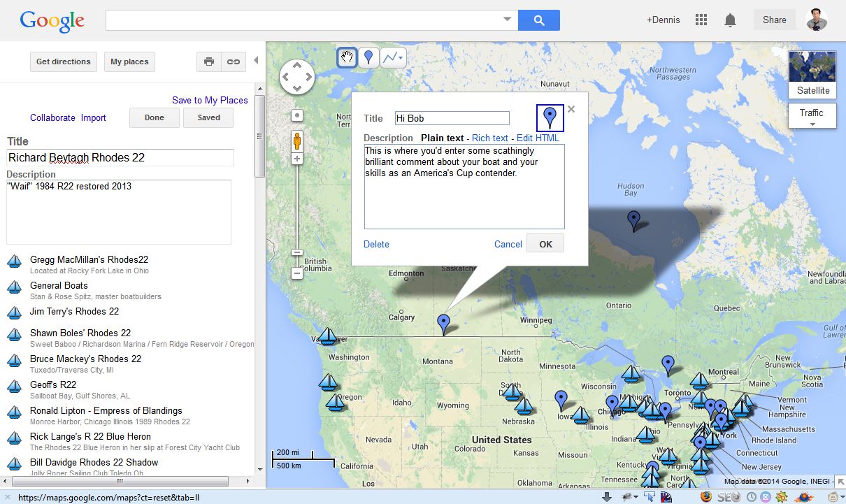Click the zoom slider handle
The height and width of the screenshot is (504, 846).
[x=297, y=252]
